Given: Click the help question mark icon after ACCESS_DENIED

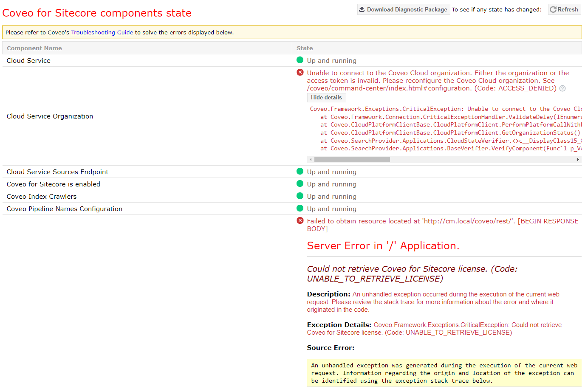Looking at the screenshot, I should coord(562,88).
